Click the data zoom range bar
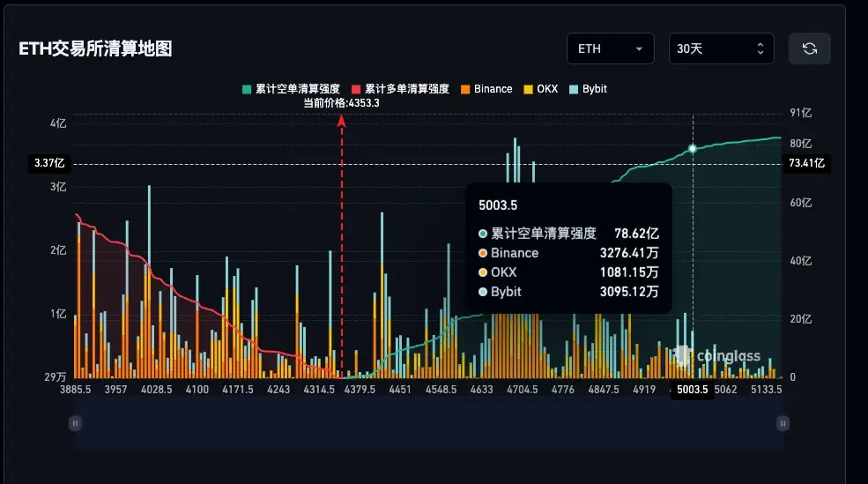 (x=429, y=424)
